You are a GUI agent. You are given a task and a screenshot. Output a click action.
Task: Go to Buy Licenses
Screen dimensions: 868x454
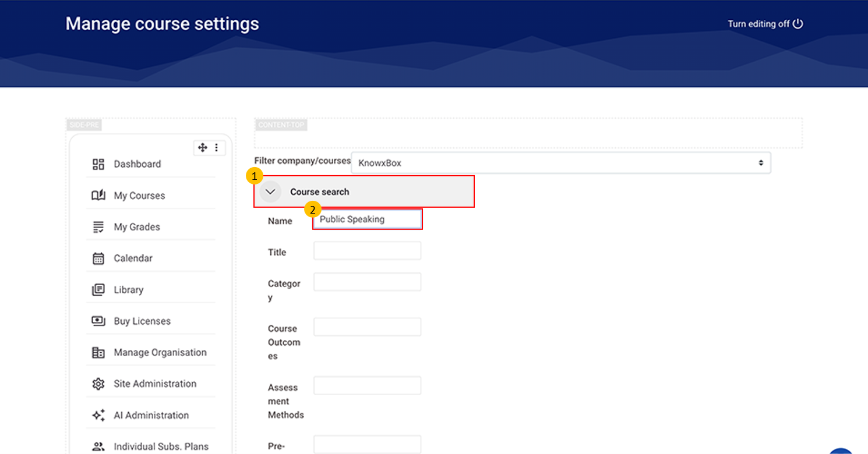pos(142,321)
